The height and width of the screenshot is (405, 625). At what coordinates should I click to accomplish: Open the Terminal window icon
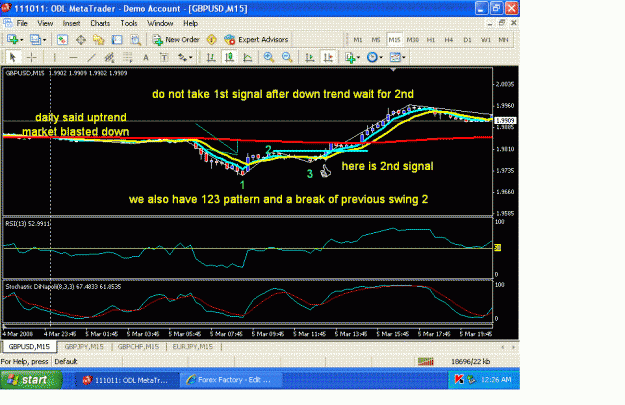pos(117,39)
